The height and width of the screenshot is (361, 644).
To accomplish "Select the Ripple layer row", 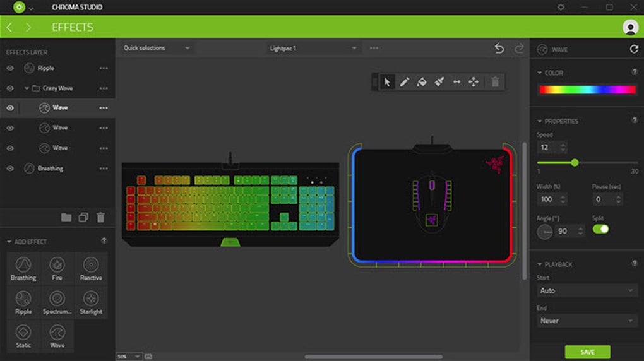I will (x=57, y=68).
